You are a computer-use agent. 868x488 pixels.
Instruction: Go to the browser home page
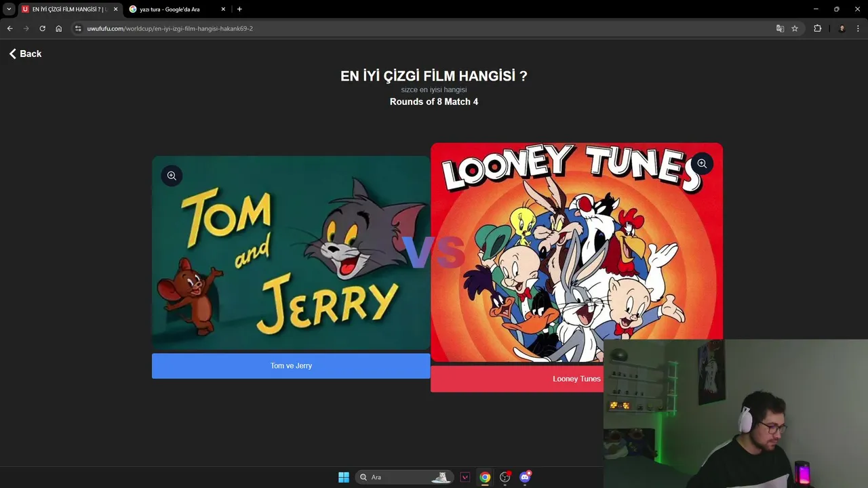point(58,28)
